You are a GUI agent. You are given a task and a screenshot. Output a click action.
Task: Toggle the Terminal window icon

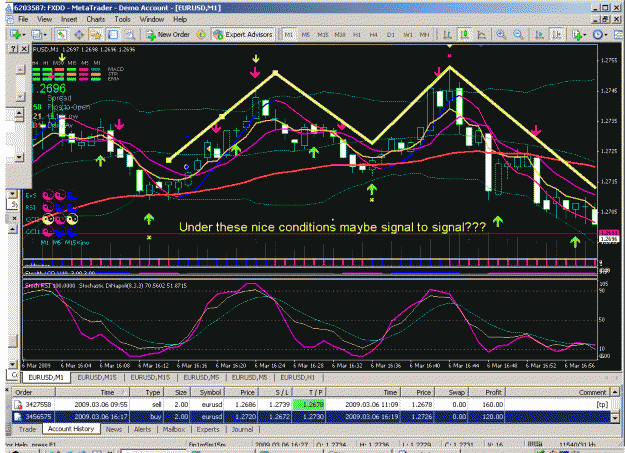(113, 35)
